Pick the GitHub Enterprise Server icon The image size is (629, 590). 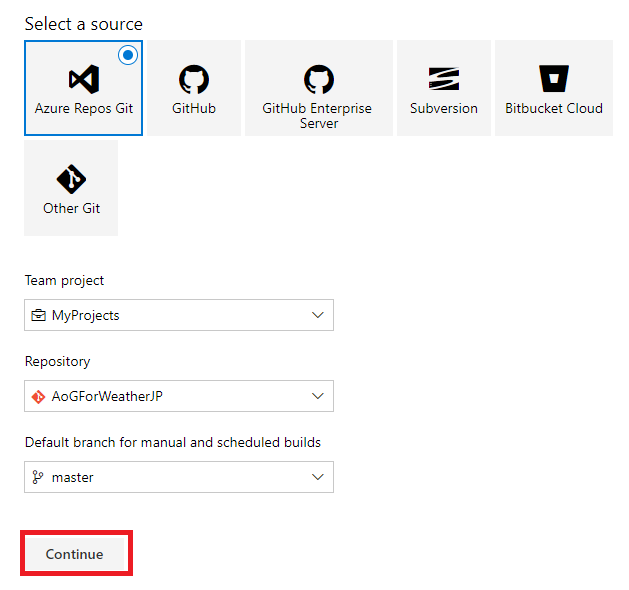pos(318,79)
